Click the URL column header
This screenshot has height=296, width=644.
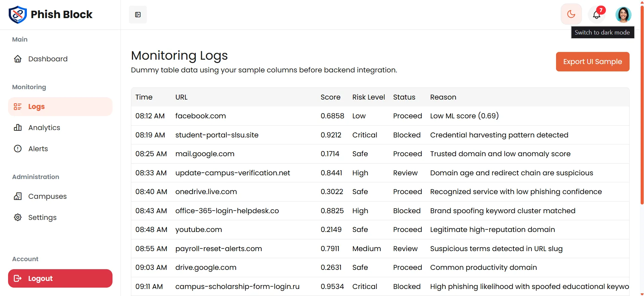pyautogui.click(x=181, y=97)
